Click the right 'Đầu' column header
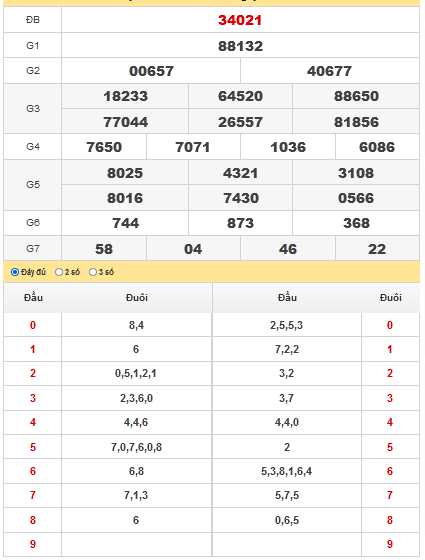This screenshot has width=425, height=560. 287,298
